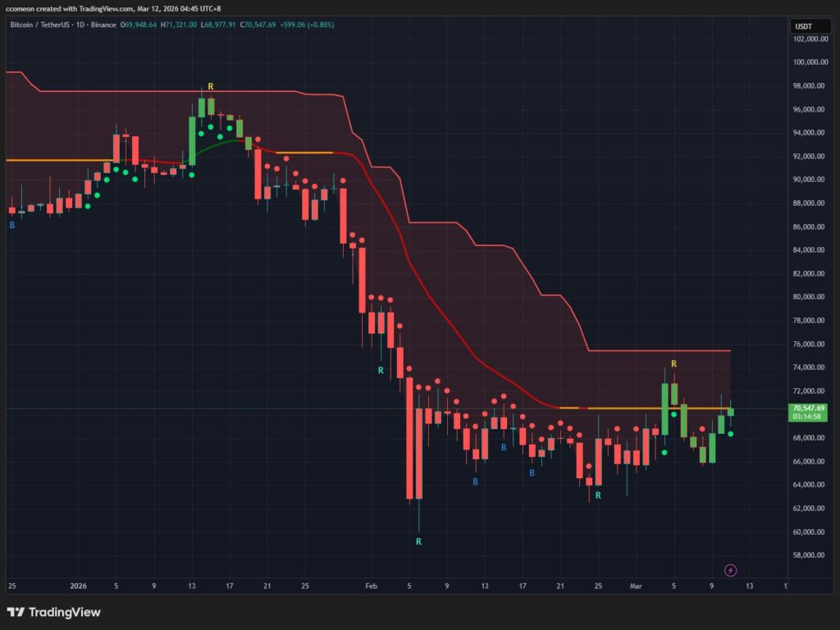
Task: Click the TradingView logo at bottom
Action: [x=53, y=612]
